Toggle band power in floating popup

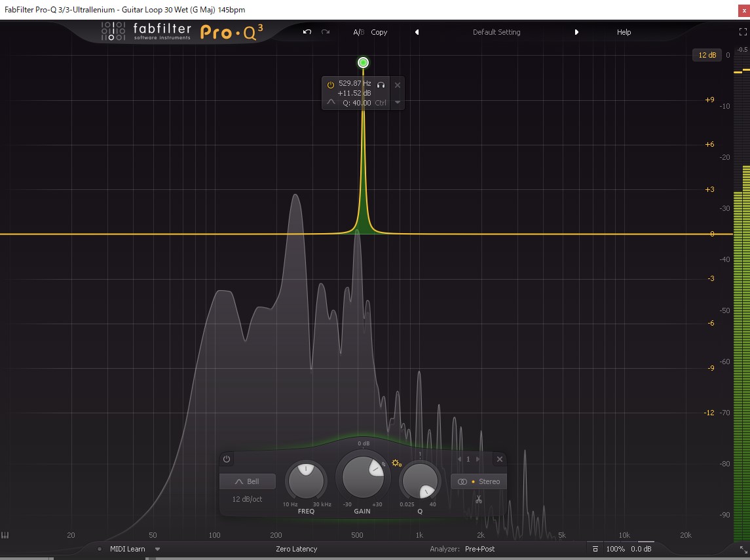[330, 84]
